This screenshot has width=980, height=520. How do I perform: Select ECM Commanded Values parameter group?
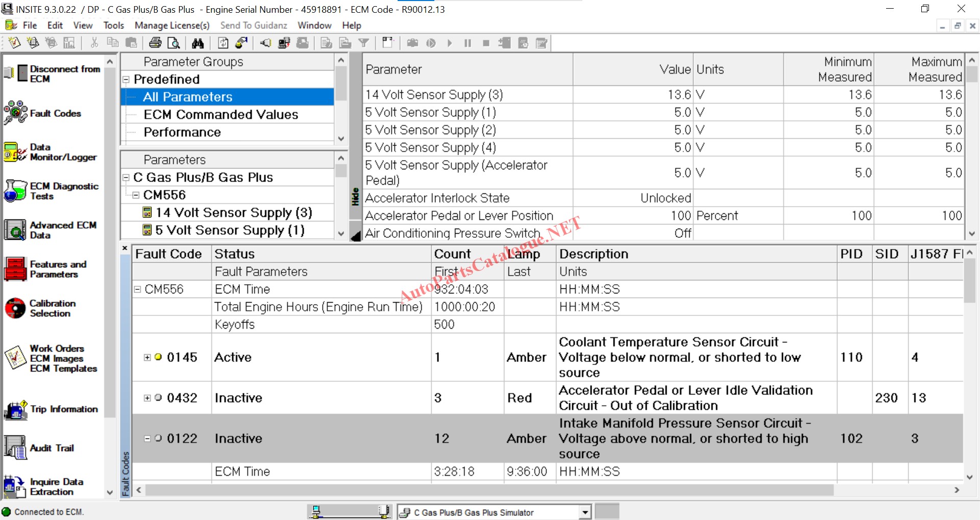220,115
